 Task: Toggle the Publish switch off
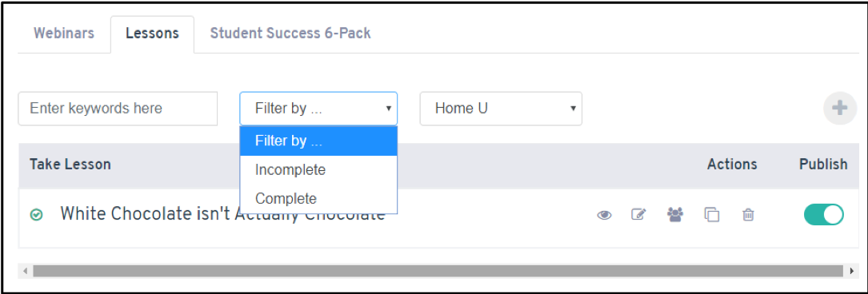(x=824, y=214)
